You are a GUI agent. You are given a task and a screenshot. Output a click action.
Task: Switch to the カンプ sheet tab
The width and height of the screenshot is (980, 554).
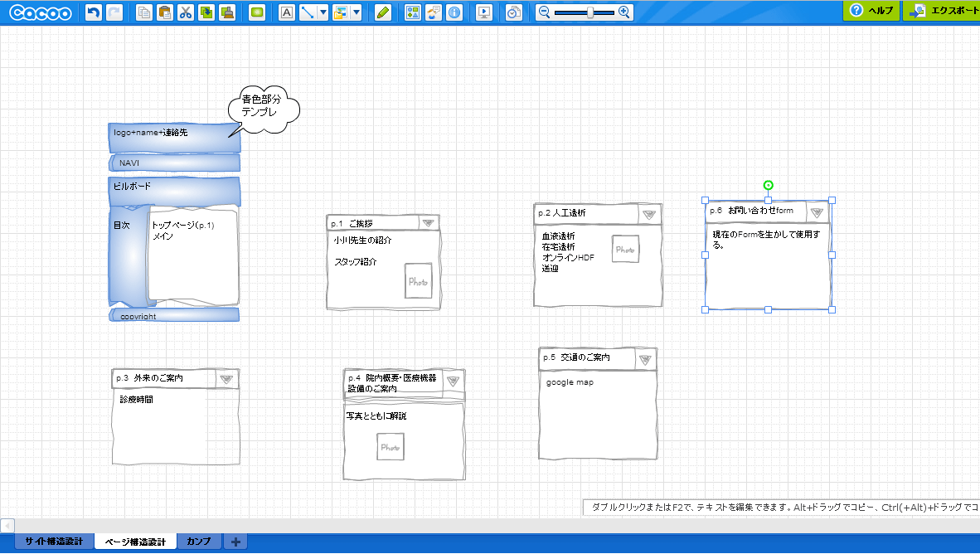point(199,542)
